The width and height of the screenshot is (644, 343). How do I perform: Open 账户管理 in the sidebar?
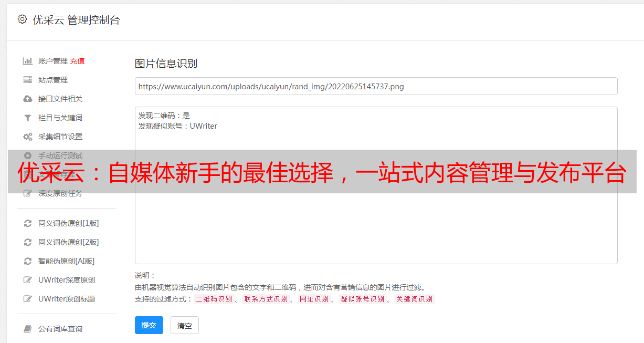coord(53,61)
